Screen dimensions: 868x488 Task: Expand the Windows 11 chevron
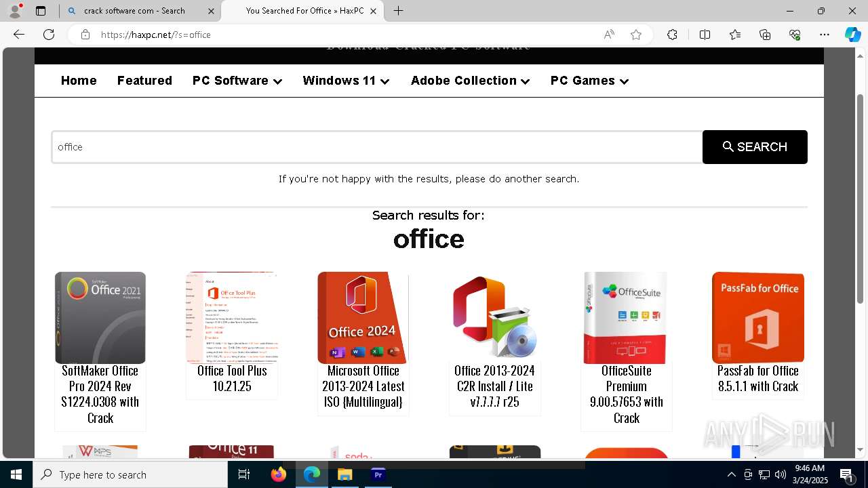click(x=385, y=81)
